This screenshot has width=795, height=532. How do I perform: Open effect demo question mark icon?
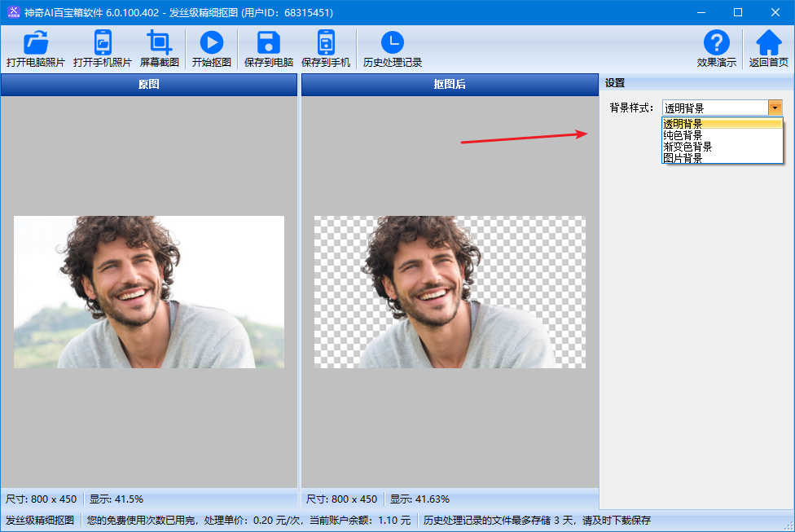pyautogui.click(x=716, y=42)
